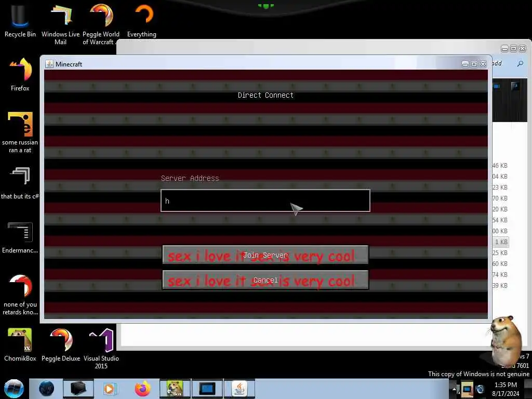The width and height of the screenshot is (532, 399).
Task: Close the Minecraft window
Action: (x=483, y=64)
